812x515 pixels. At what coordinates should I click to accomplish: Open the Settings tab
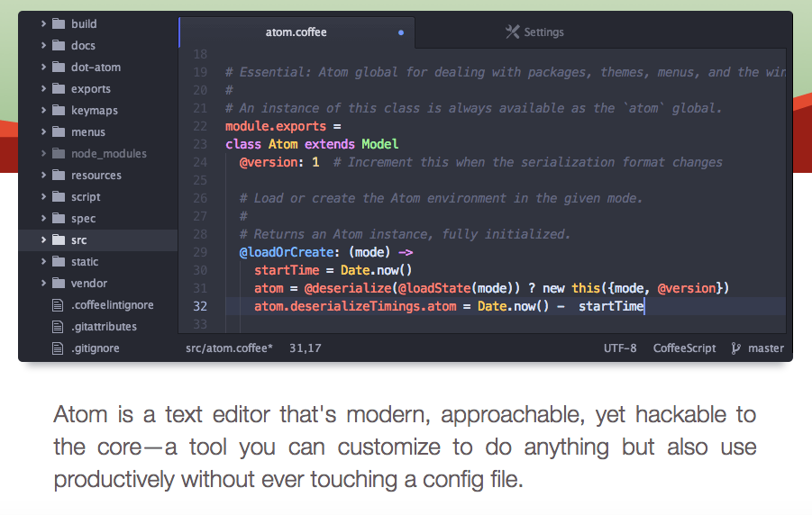(534, 32)
